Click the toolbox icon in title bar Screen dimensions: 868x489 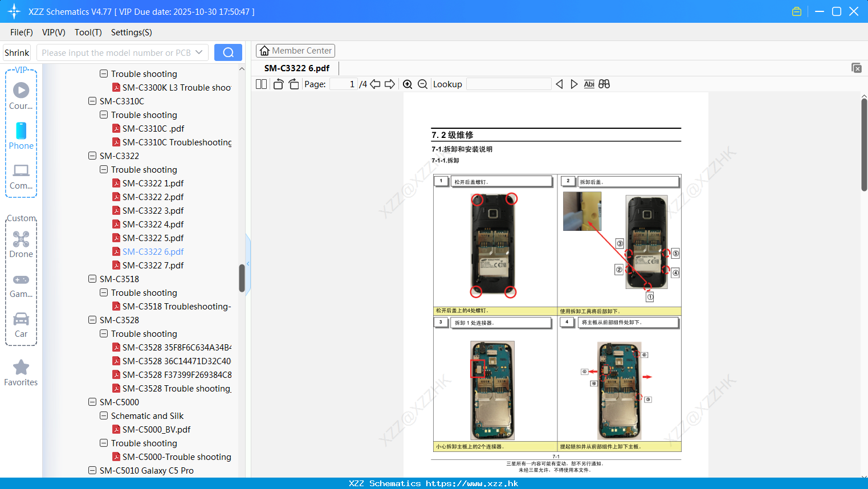[797, 11]
